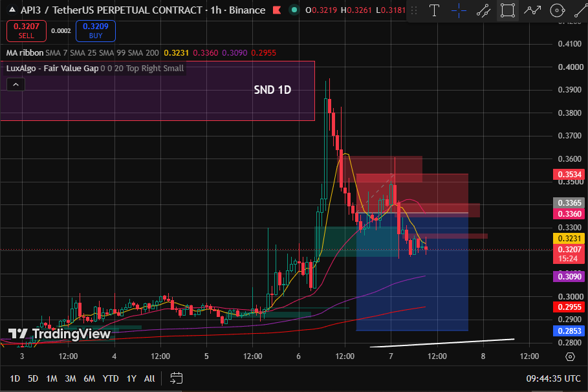Switch the range to 1D

click(15, 378)
